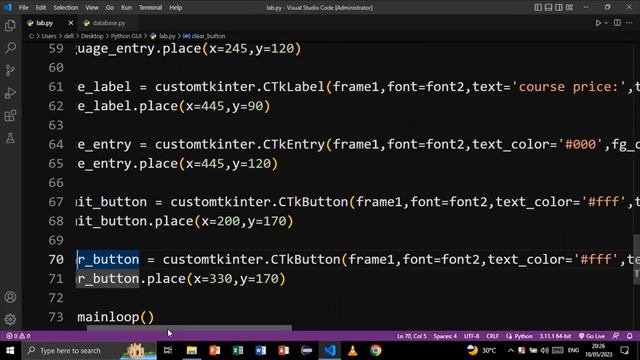Open the run options dropdown arrow

tap(606, 23)
